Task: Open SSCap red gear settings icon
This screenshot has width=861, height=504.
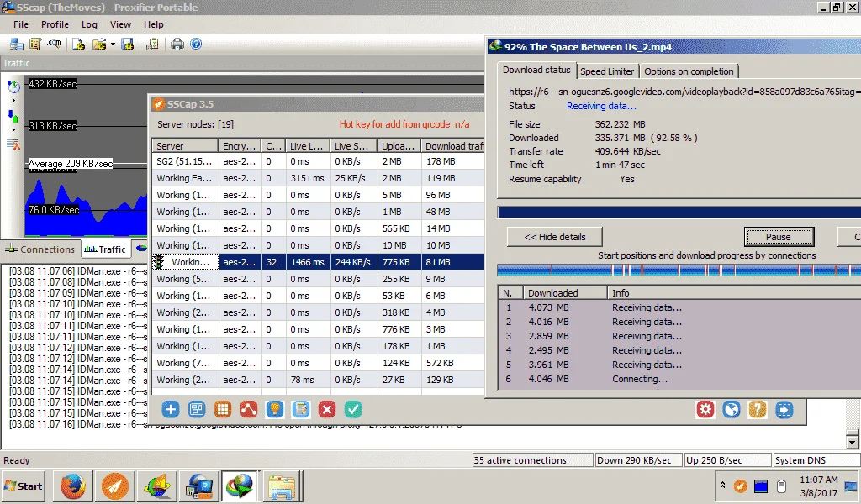Action: tap(705, 410)
